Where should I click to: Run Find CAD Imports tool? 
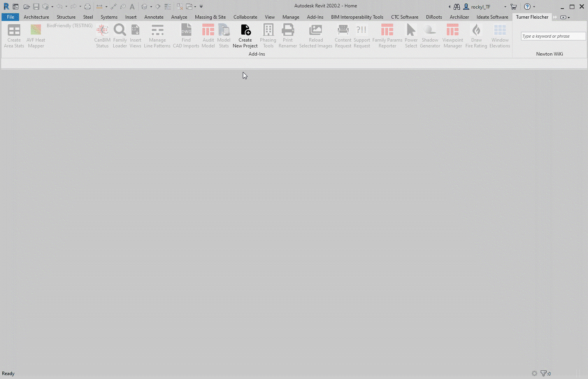click(x=186, y=36)
